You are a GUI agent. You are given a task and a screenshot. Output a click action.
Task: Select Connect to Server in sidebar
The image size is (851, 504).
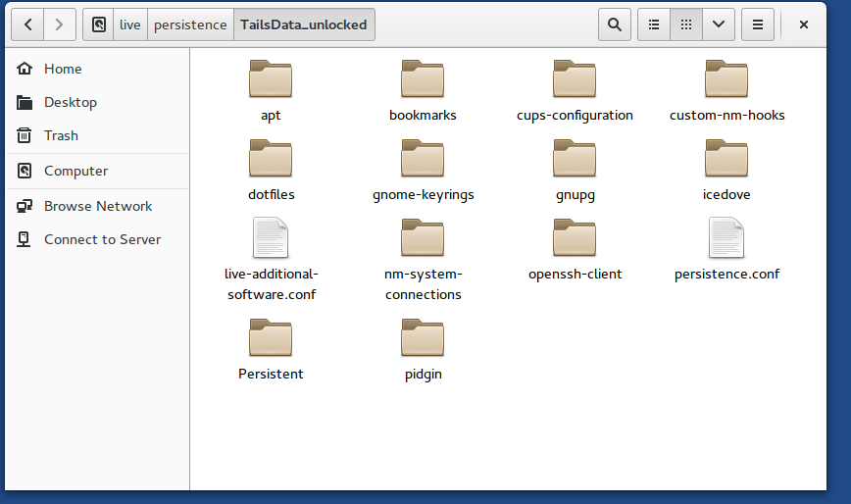click(97, 239)
